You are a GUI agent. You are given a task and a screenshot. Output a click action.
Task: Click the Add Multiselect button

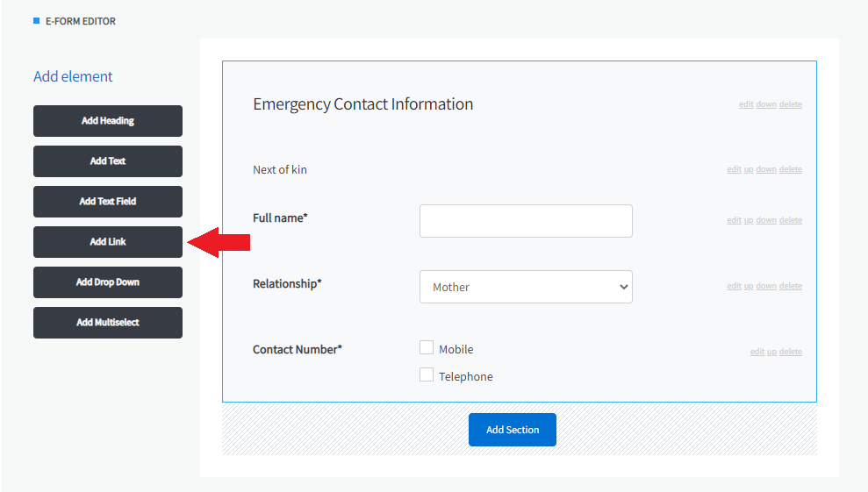[108, 323]
